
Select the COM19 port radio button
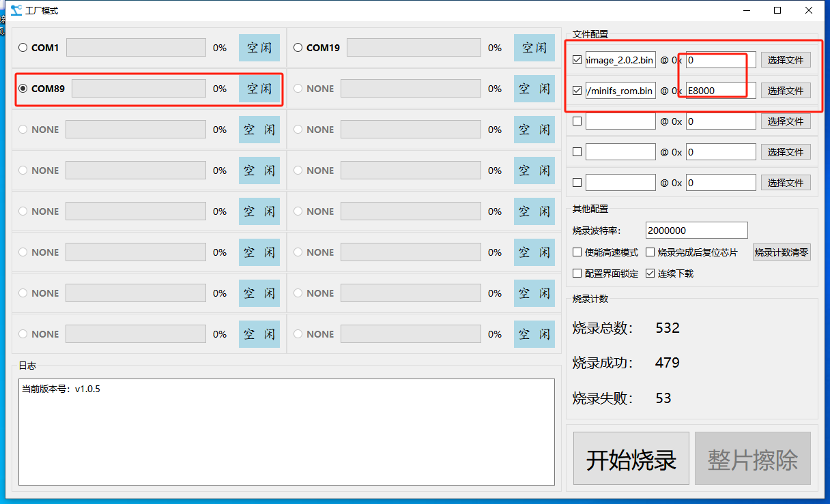298,48
